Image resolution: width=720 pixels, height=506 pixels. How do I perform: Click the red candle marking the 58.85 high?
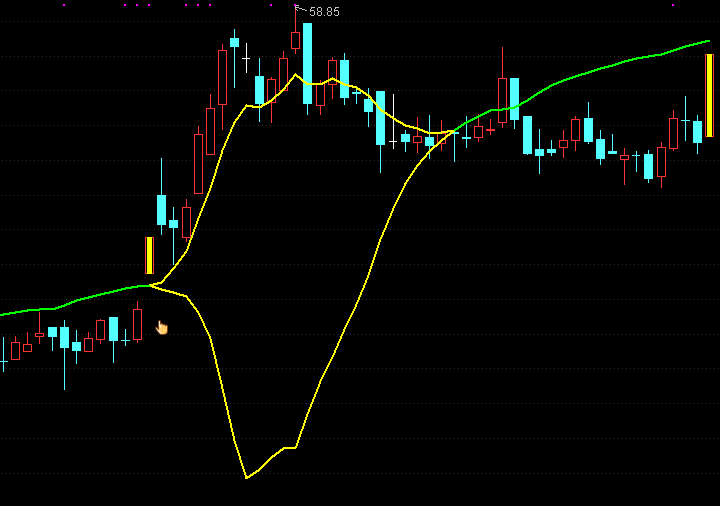(295, 30)
